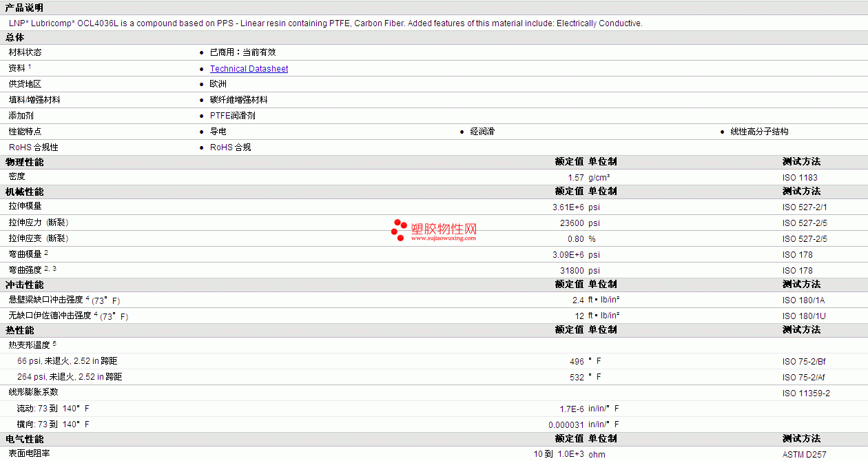Click the 0.000031 expansion value
This screenshot has width=868, height=461.
566,424
